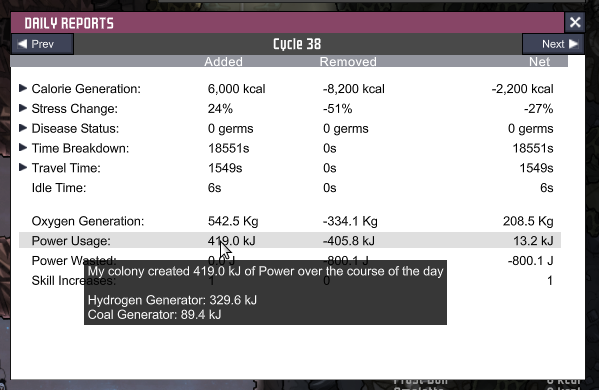Select the Power Usage row label
The width and height of the screenshot is (599, 390).
click(71, 241)
